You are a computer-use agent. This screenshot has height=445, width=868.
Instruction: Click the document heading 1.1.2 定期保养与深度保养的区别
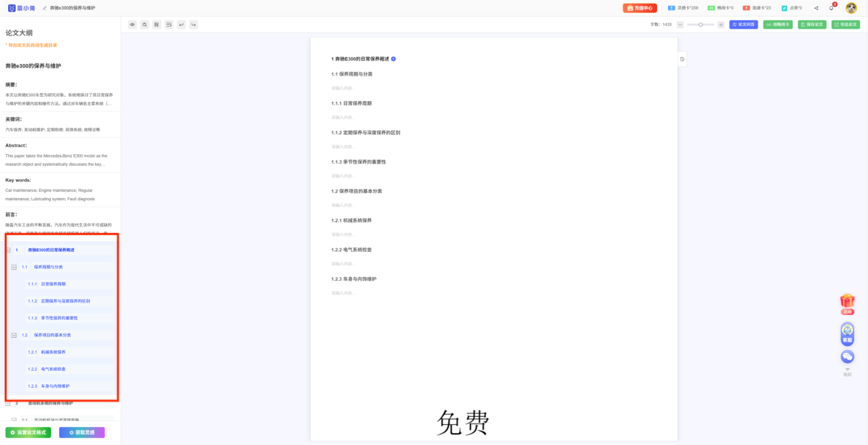coord(366,133)
